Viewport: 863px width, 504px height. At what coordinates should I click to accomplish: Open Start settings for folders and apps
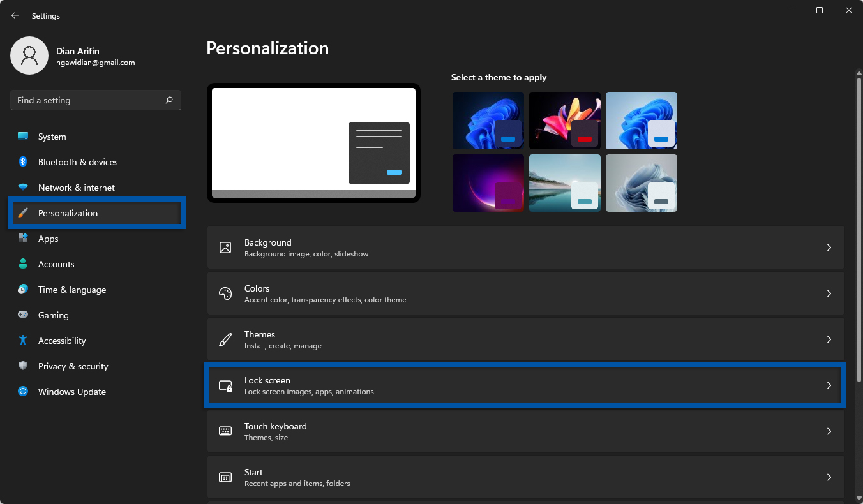click(525, 477)
